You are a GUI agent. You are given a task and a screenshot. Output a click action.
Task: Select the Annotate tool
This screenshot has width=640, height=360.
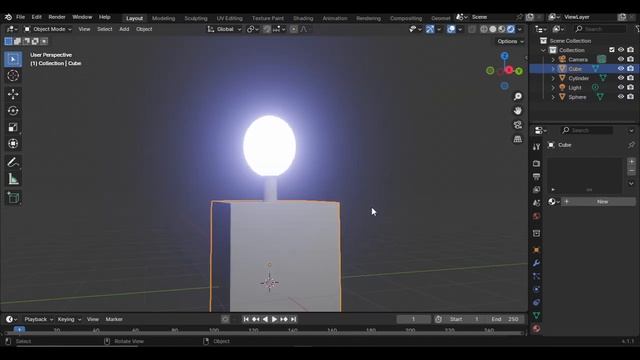tap(13, 162)
